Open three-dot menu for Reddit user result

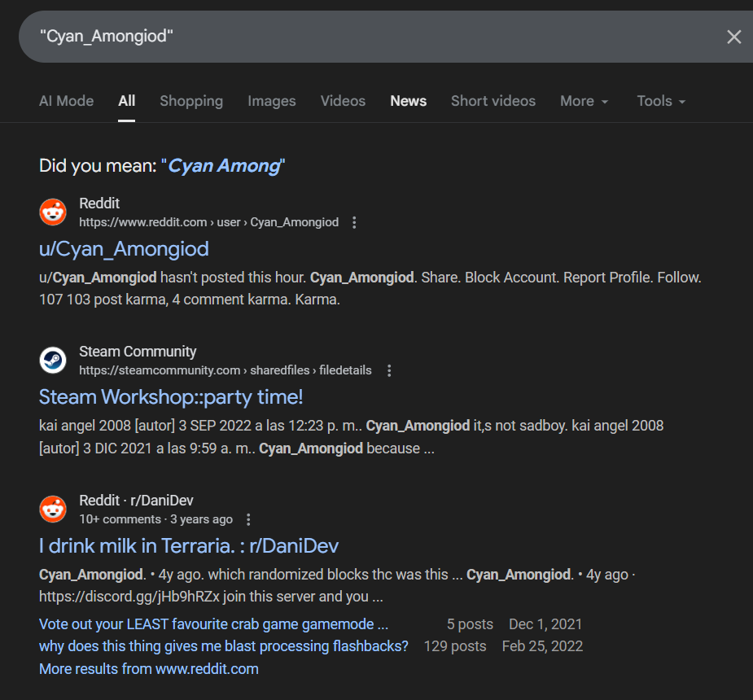(x=354, y=222)
